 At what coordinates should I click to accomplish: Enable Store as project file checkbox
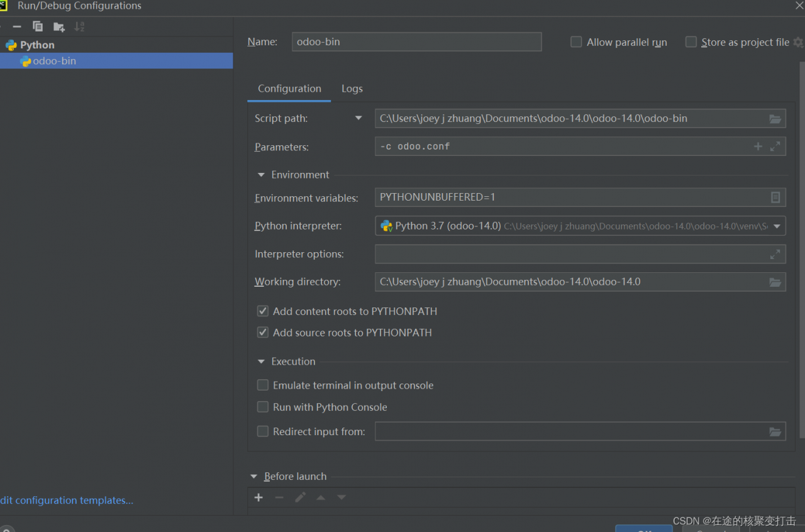691,42
